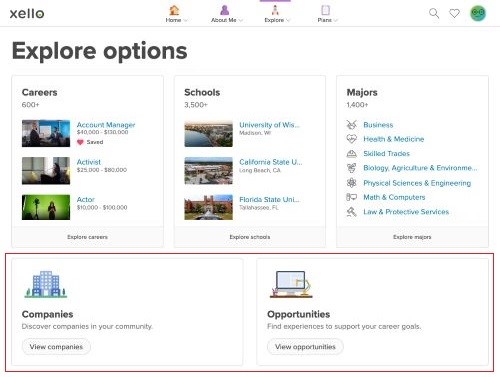This screenshot has height=377, width=500.
Task: Open the green profile avatar
Action: tap(478, 13)
